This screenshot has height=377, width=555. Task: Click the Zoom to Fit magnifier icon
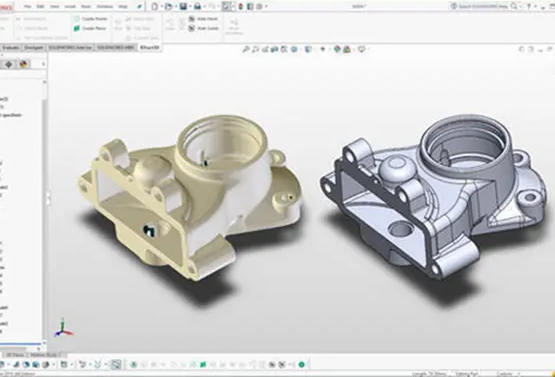(245, 50)
